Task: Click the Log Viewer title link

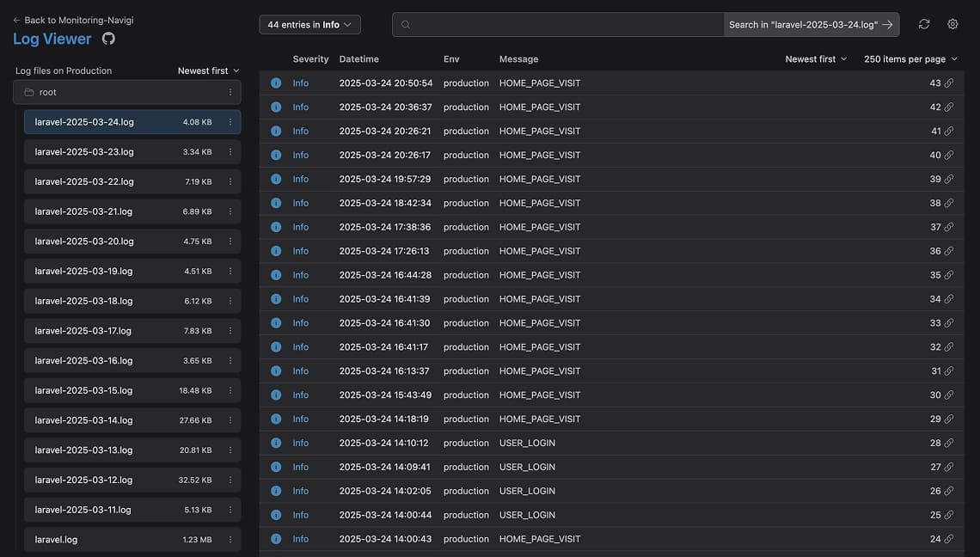Action: (52, 39)
